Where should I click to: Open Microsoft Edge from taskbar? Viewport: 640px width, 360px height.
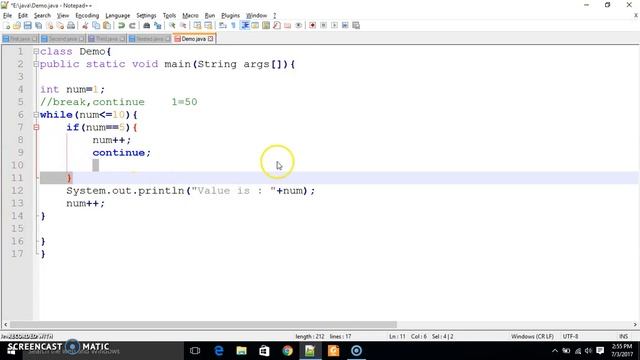click(219, 351)
